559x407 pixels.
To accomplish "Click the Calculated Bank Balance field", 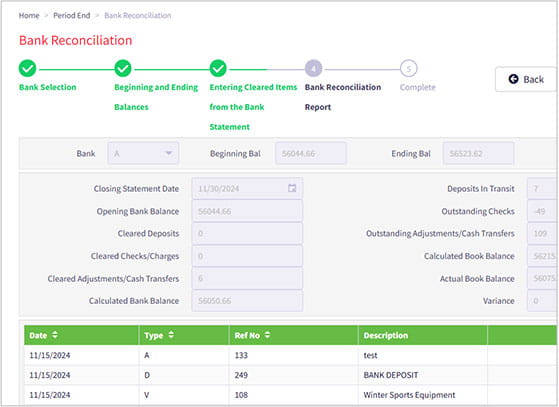I will click(247, 301).
